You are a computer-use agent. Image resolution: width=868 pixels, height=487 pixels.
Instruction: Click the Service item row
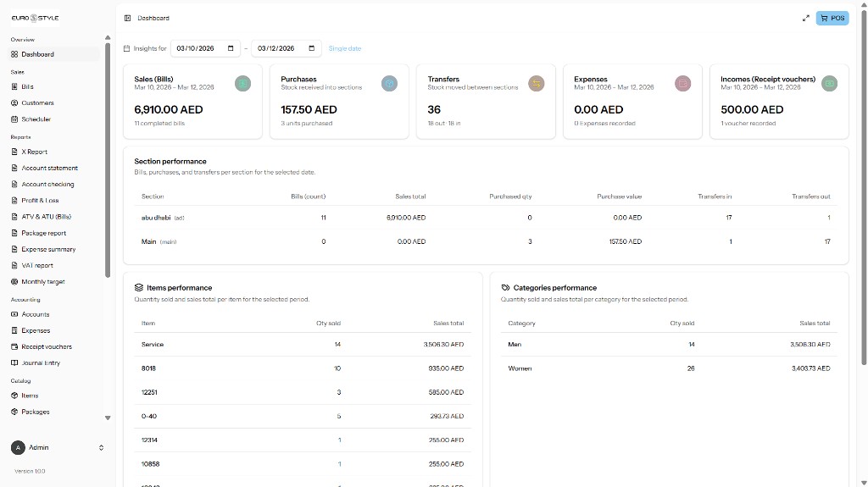click(303, 344)
